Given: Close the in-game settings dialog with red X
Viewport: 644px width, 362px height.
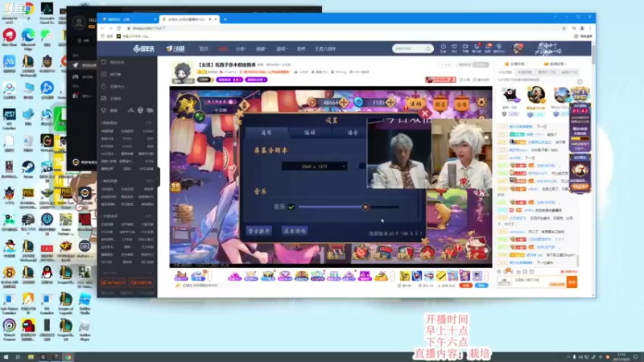Looking at the screenshot, I should coord(426,113).
